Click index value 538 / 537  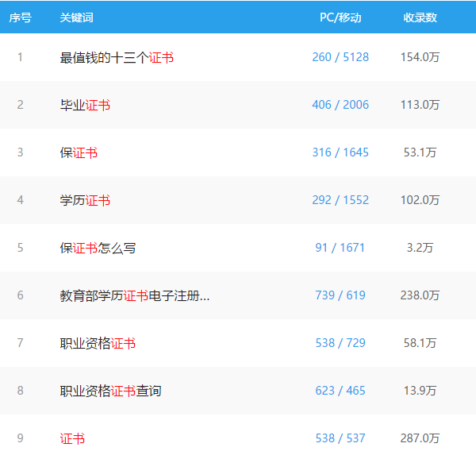[340, 438]
